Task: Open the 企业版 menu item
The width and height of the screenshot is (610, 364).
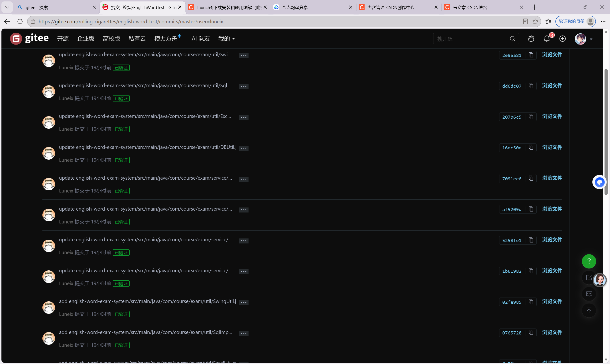Action: click(x=86, y=39)
